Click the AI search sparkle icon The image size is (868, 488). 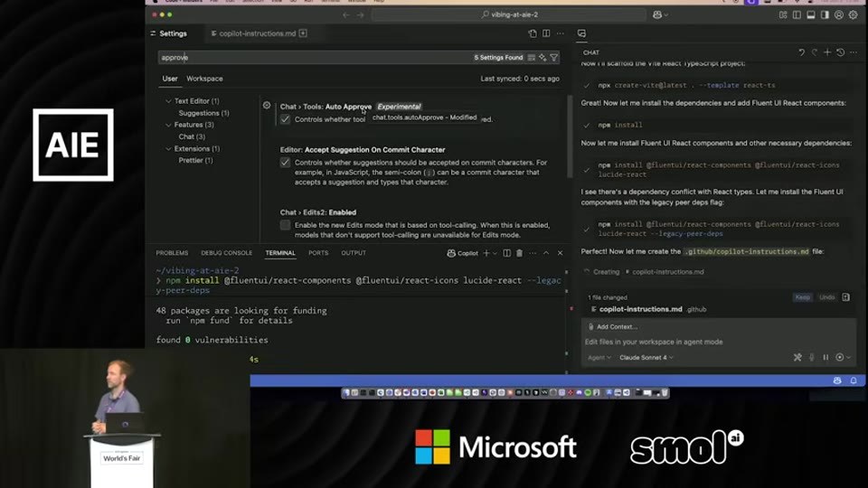[542, 58]
